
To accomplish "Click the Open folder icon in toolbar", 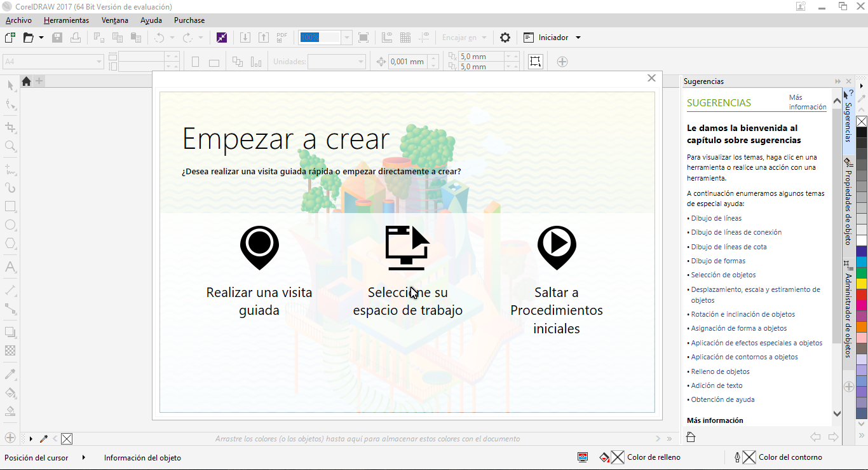I will pyautogui.click(x=28, y=38).
